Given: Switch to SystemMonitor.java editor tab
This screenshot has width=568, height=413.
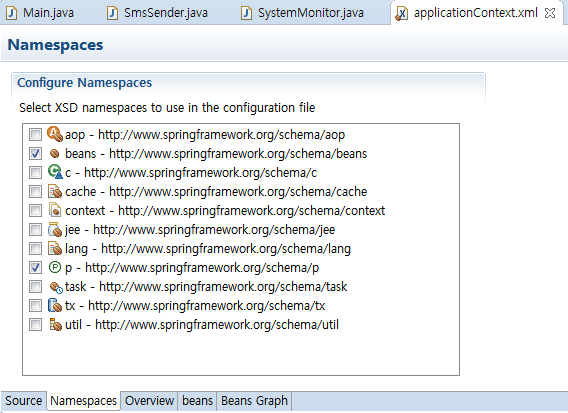Looking at the screenshot, I should tap(311, 13).
